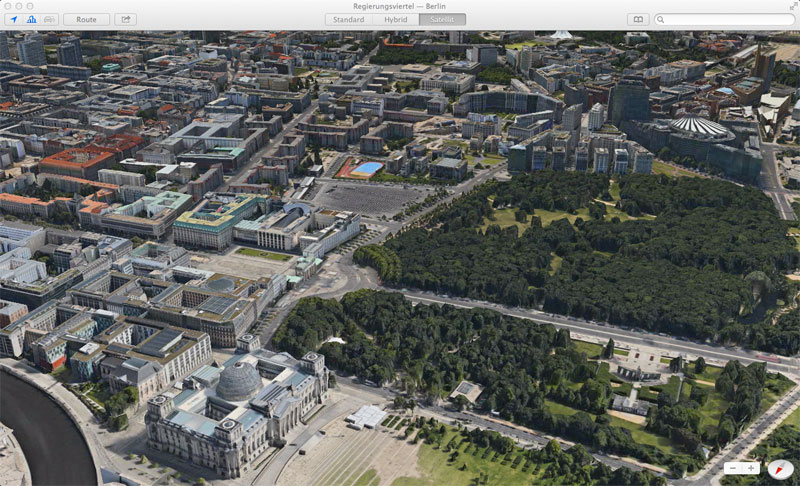Toggle the 3D buildings view
The height and width of the screenshot is (486, 800).
[31, 19]
